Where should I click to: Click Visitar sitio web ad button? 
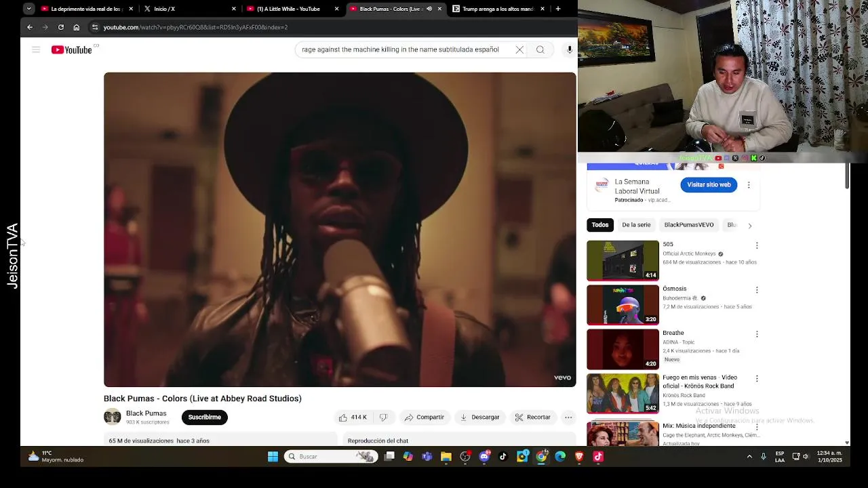click(709, 184)
